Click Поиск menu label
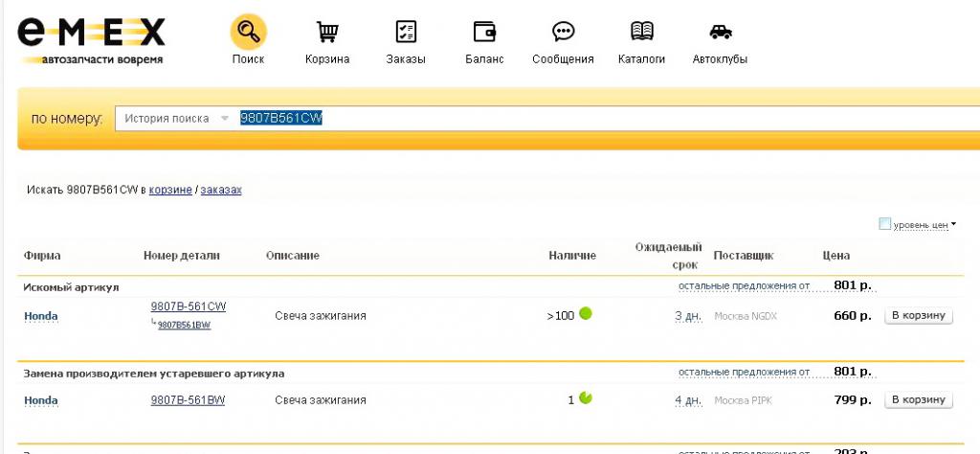 [248, 59]
